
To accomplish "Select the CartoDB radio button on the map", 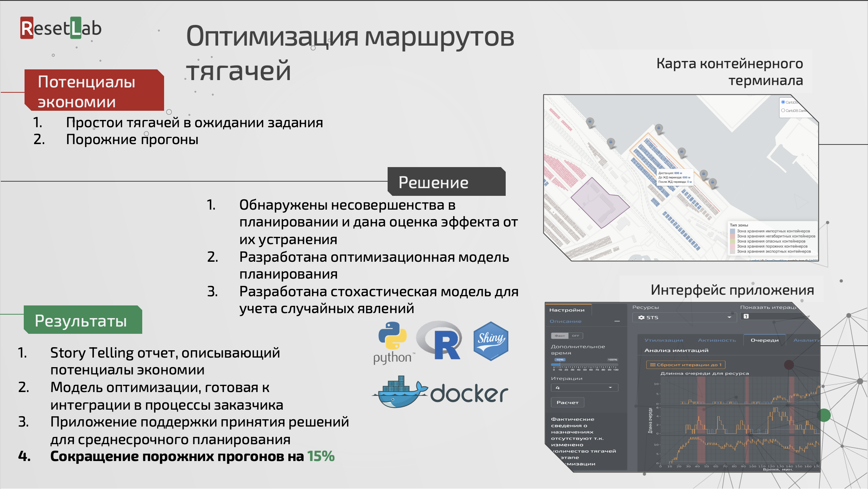I will (783, 102).
